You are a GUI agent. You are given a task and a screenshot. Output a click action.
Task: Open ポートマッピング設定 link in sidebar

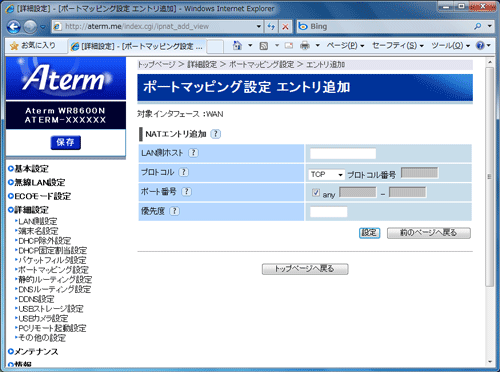pyautogui.click(x=53, y=270)
